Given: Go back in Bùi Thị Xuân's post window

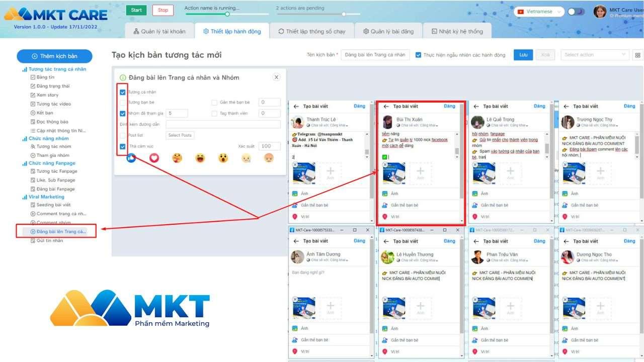Looking at the screenshot, I should coord(386,106).
